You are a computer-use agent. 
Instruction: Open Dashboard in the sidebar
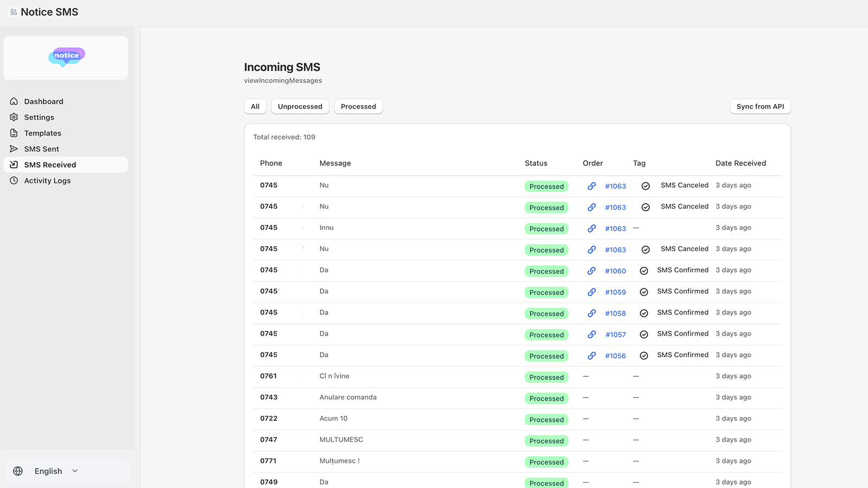point(66,101)
